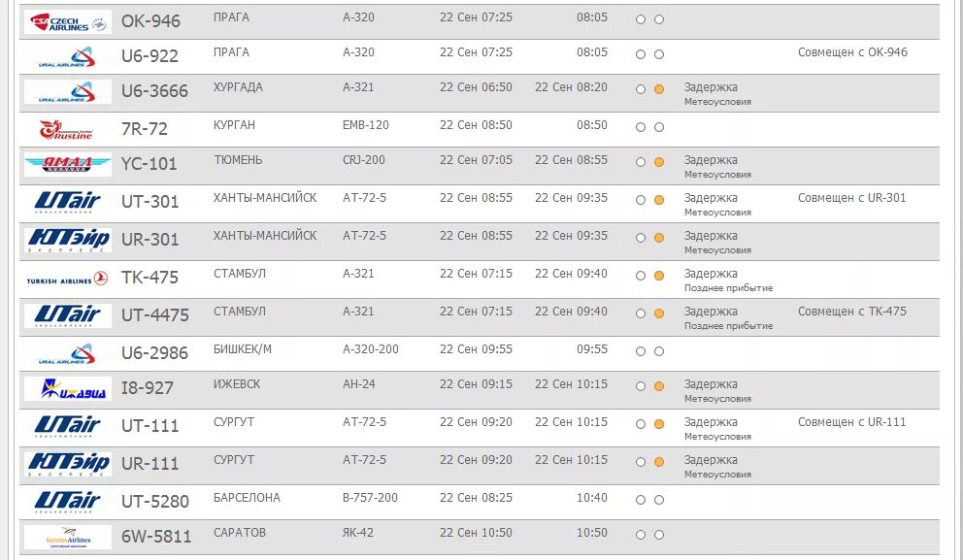963x560 pixels.
Task: Click the 'Задержка' status for I8-927
Action: point(711,384)
